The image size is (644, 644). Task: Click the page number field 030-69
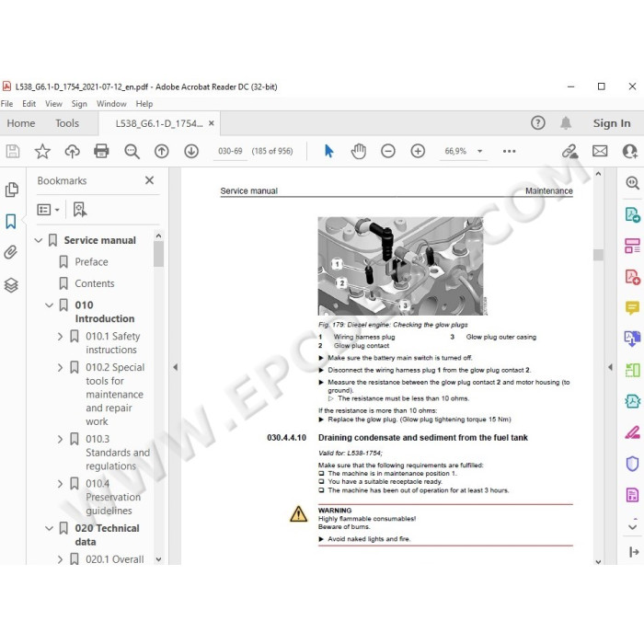(230, 151)
